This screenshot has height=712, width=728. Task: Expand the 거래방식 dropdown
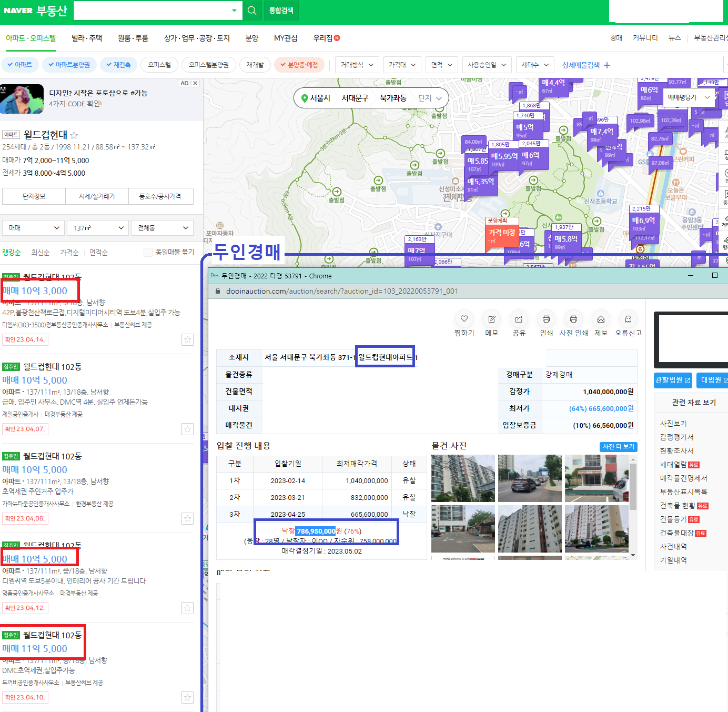357,65
